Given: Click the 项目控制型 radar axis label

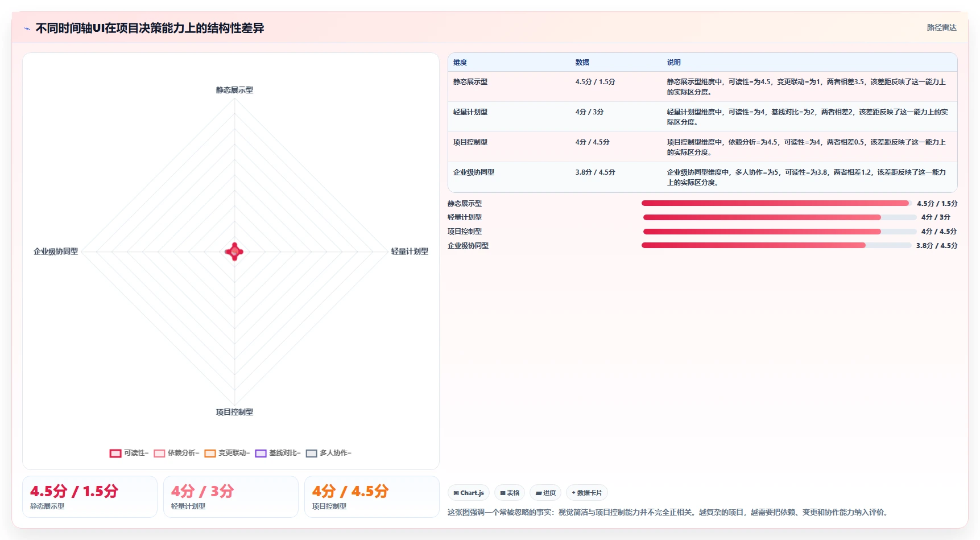Looking at the screenshot, I should tap(234, 412).
